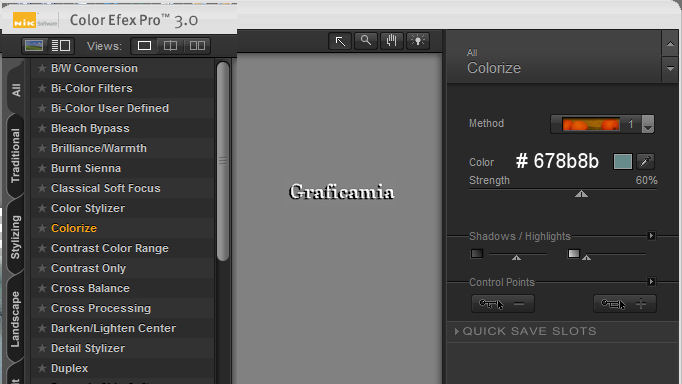The width and height of the screenshot is (682, 384).
Task: Adjust the Highlights protection slider
Action: [586, 257]
